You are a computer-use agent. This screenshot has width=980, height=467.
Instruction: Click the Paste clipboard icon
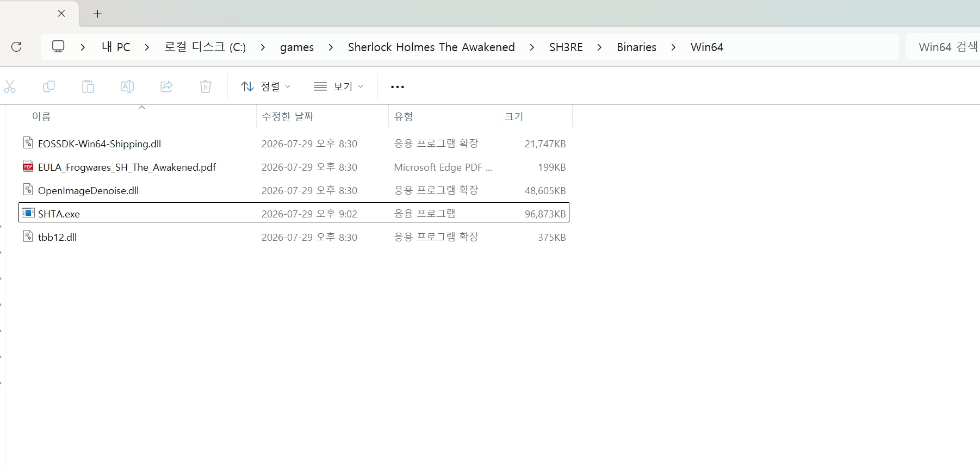point(88,86)
